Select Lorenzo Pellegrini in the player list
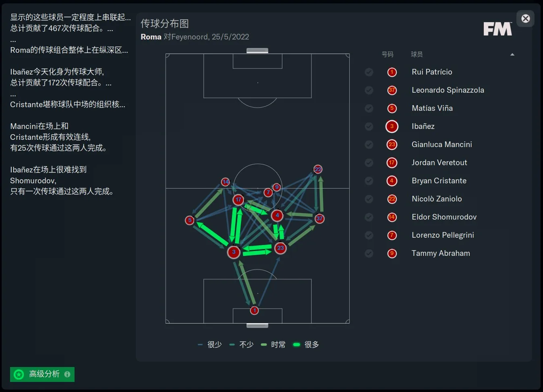The height and width of the screenshot is (392, 543). coord(443,235)
